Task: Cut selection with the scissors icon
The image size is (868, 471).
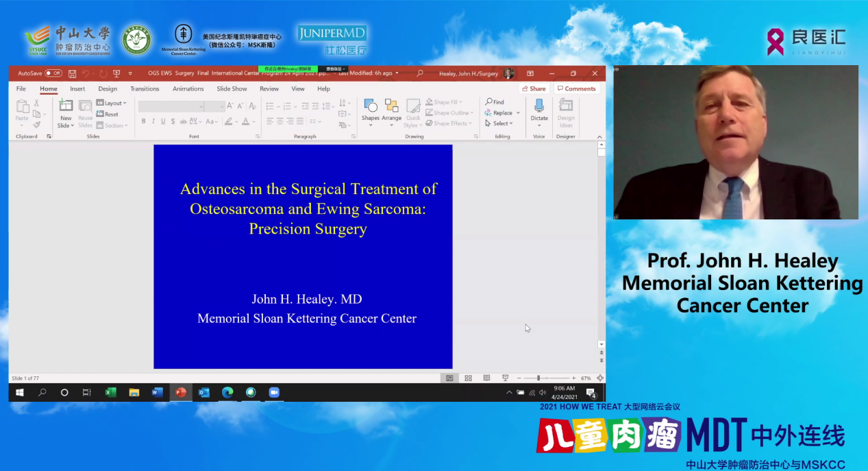Action: point(36,103)
